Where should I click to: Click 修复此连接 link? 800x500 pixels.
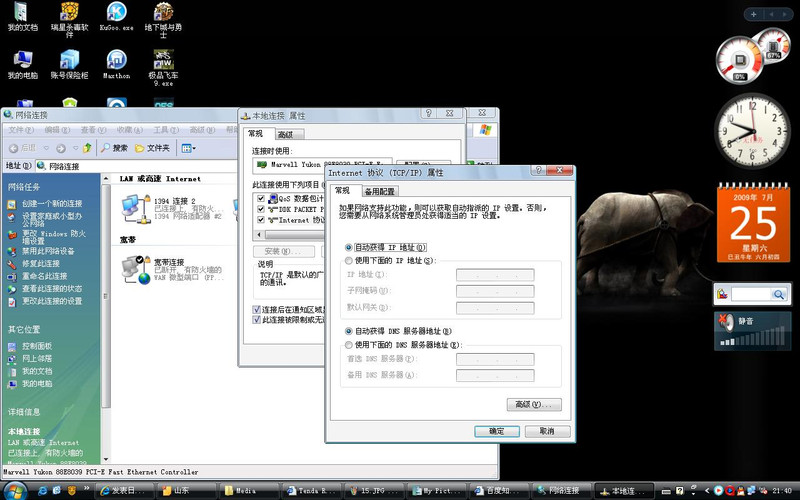40,263
